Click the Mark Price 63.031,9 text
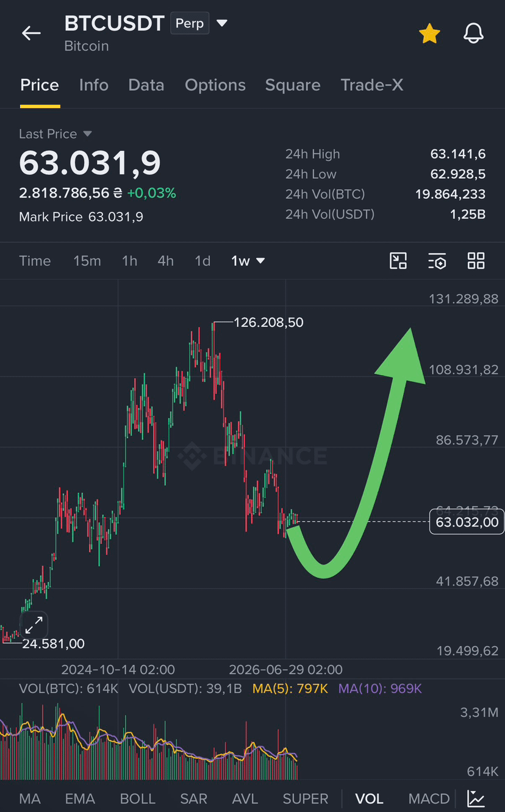This screenshot has height=812, width=505. 81,217
